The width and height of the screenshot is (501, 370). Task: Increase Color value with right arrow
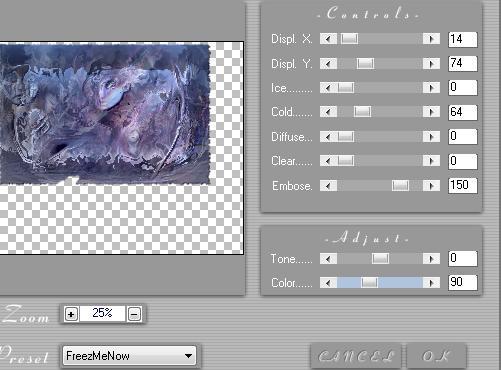pyautogui.click(x=431, y=283)
